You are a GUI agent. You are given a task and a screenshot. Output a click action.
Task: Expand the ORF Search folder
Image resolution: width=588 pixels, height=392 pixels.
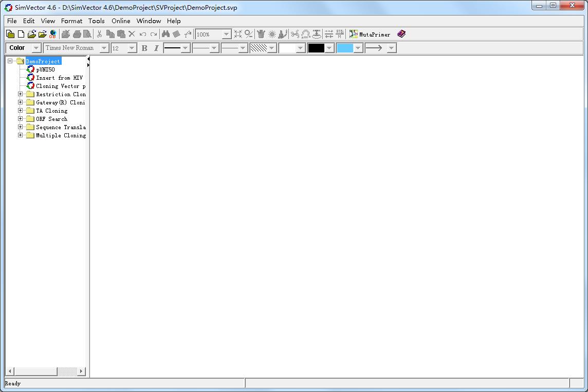(x=20, y=119)
